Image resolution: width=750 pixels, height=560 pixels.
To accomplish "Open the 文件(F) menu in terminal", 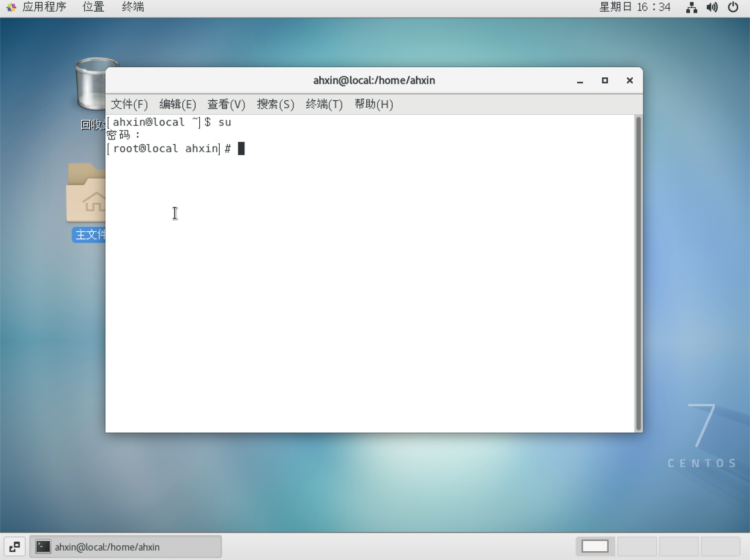I will point(129,104).
